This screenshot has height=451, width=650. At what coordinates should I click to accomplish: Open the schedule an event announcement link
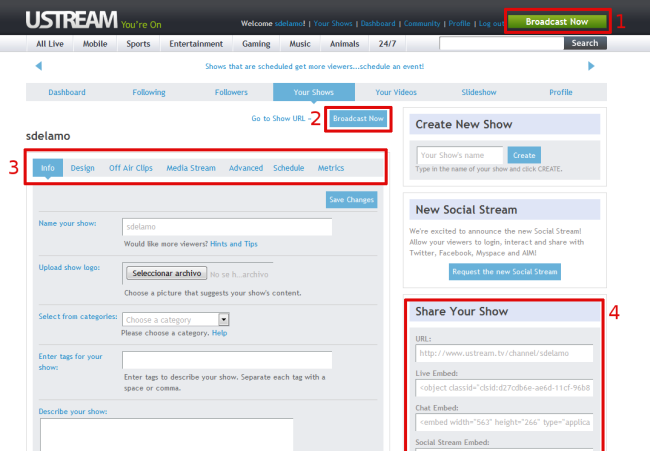click(314, 66)
